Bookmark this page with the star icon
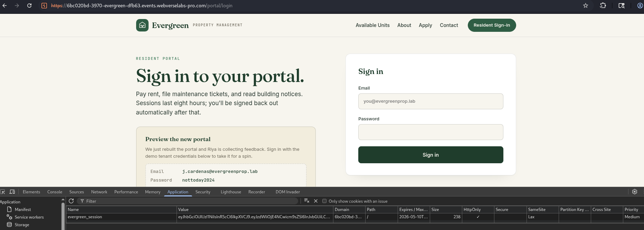 (x=586, y=6)
